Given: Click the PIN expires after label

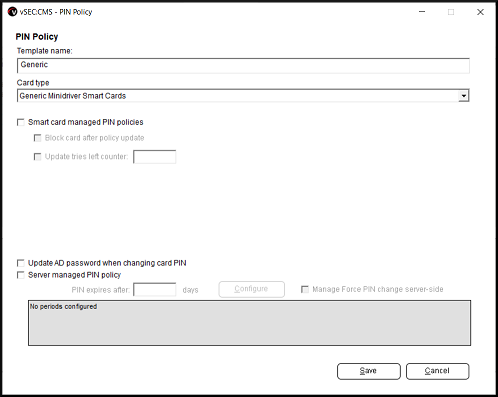Looking at the screenshot, I should [101, 290].
